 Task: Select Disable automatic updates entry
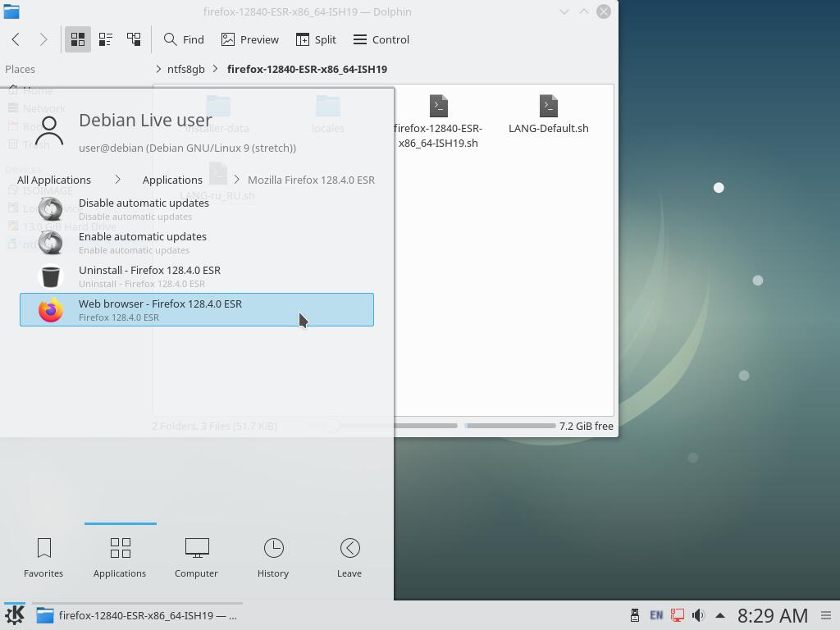[197, 209]
